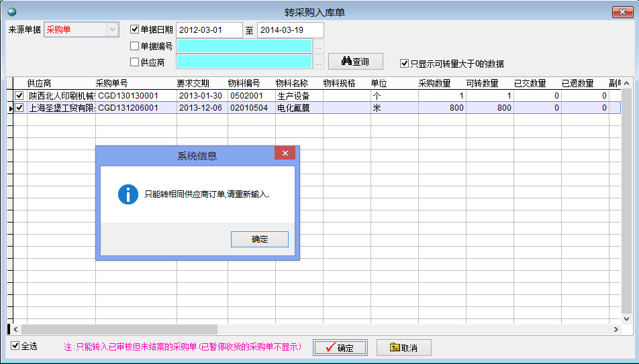The image size is (639, 364).
Task: Uncheck 只显示可转量大于0的数据 option
Action: coord(404,64)
